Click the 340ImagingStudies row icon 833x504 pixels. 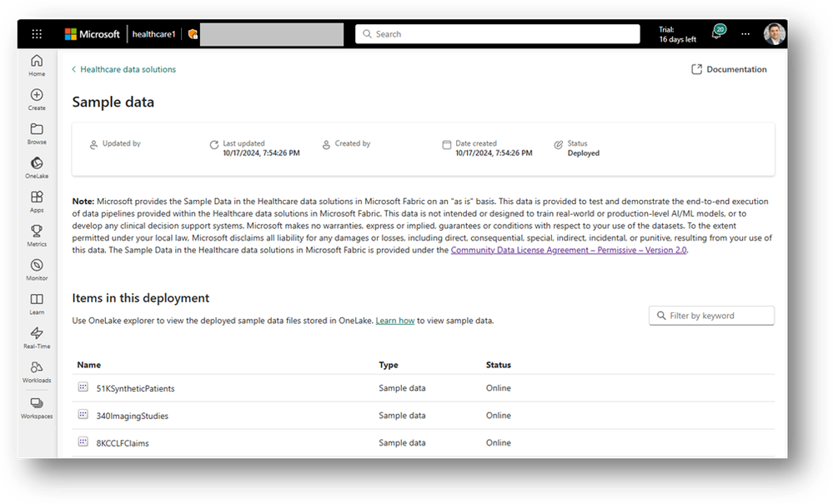click(83, 414)
